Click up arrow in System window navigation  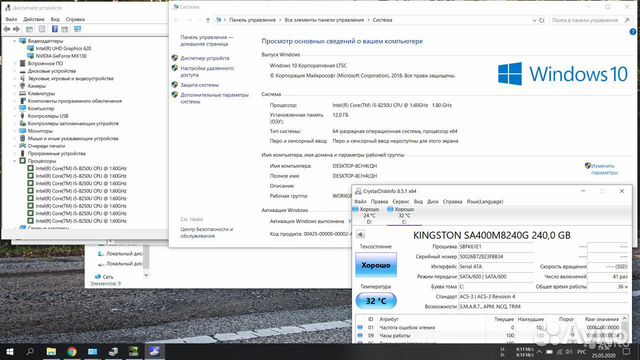208,20
